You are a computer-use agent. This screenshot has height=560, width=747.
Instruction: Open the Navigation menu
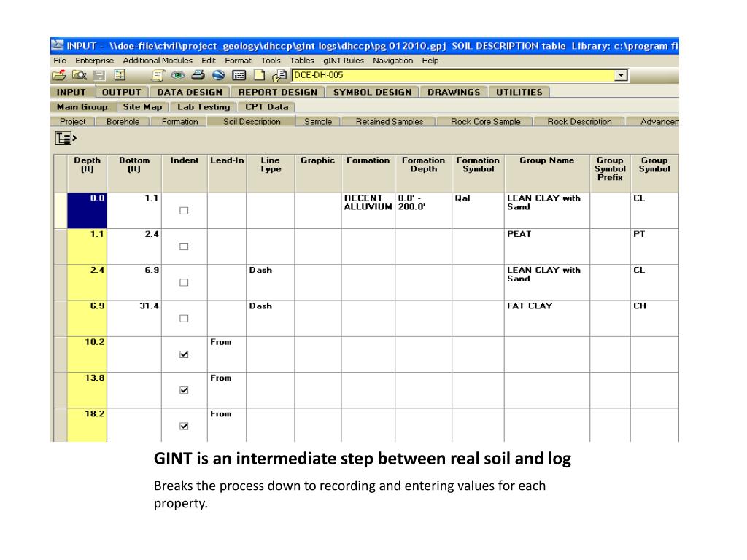click(x=393, y=61)
